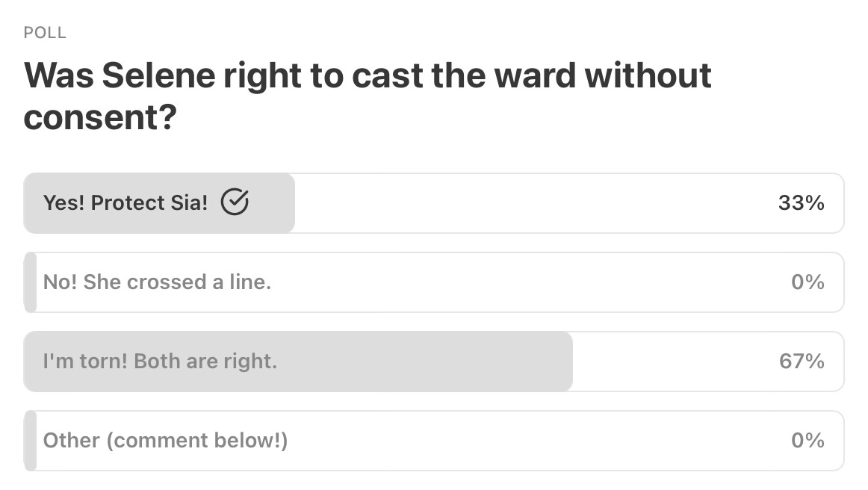
Task: Click the gray sliver at left of the No option
Action: [x=31, y=282]
